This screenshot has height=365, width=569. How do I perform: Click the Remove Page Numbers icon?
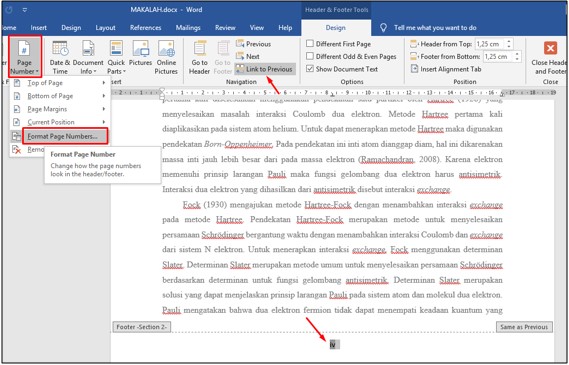(17, 149)
